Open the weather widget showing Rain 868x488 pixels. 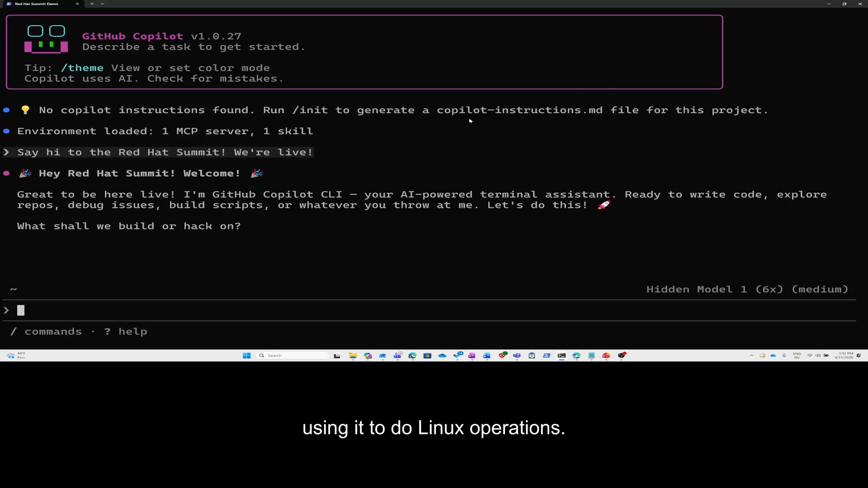16,356
